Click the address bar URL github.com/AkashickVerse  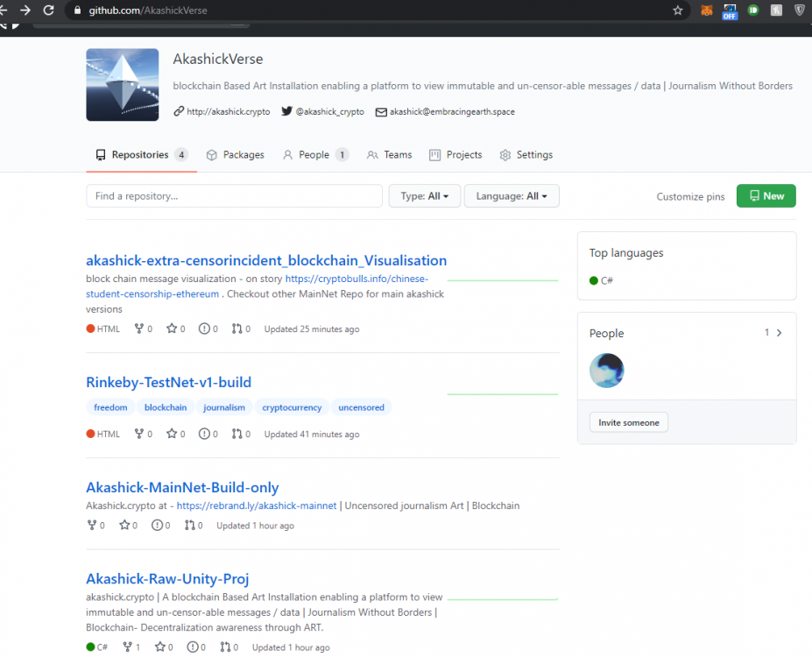147,11
